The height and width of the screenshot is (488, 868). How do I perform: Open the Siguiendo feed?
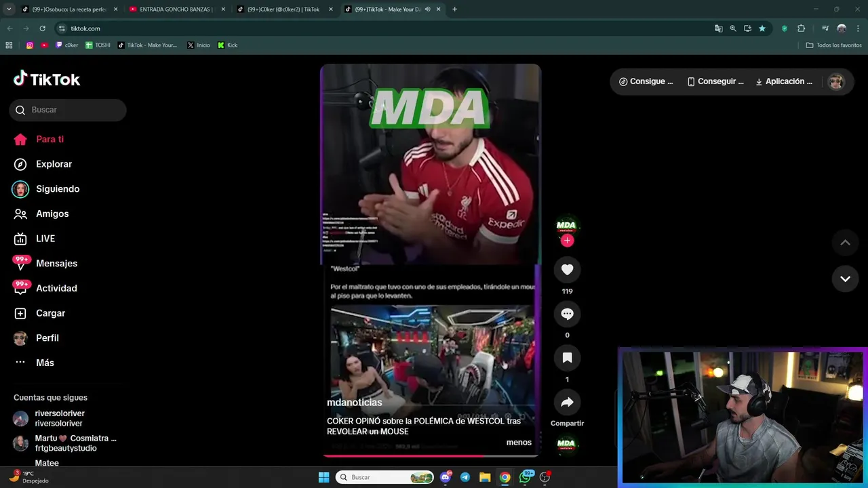46,189
